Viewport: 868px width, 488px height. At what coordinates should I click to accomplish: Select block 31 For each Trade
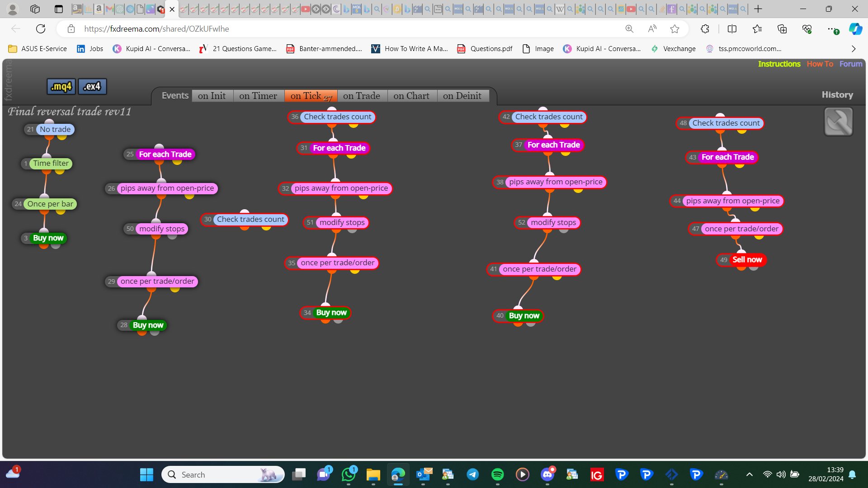[334, 148]
